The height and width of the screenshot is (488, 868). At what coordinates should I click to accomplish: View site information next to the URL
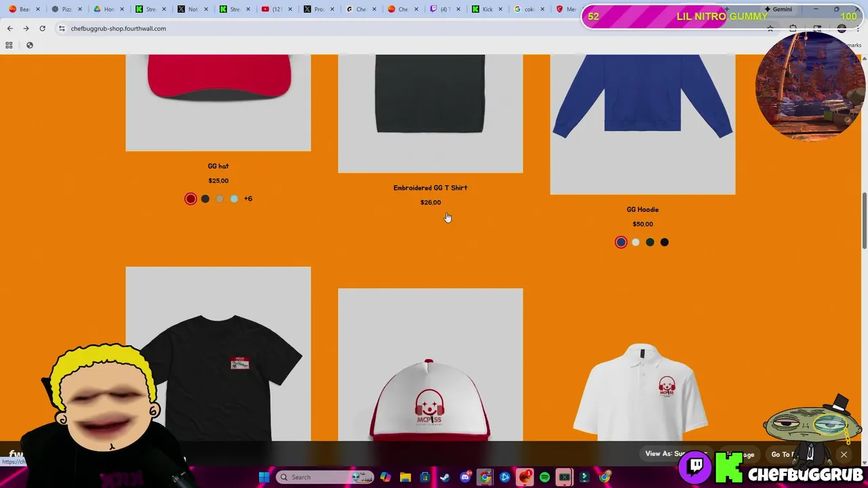(62, 28)
